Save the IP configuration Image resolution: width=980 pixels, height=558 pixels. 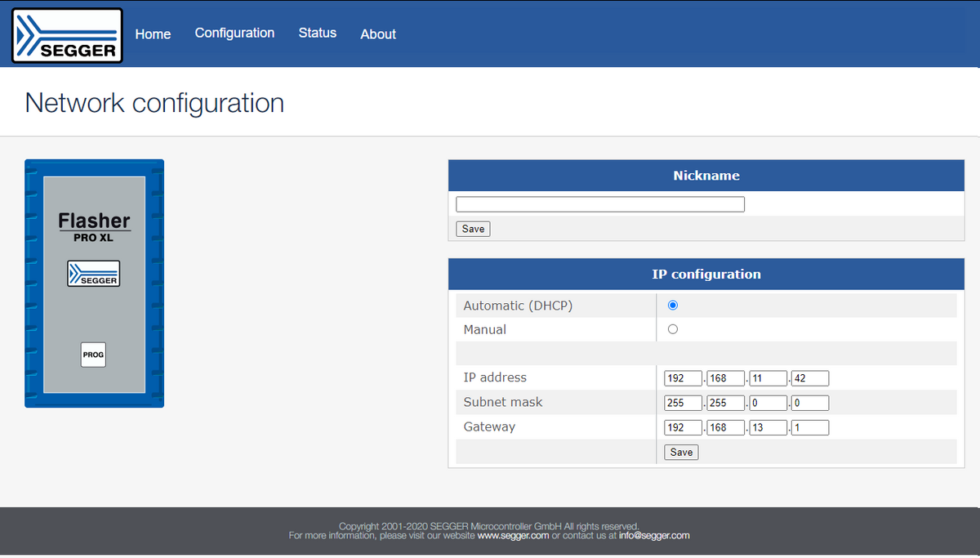[x=681, y=452]
